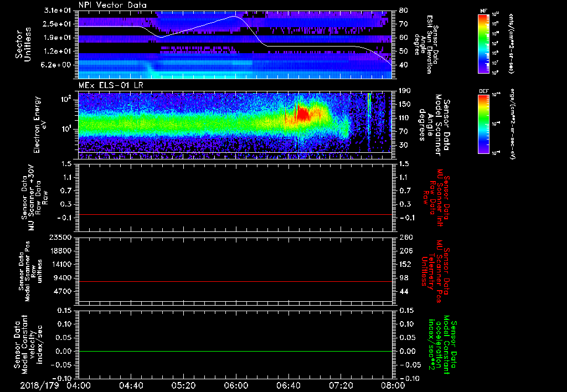
Task: Click the "Electron Energy eV" axis label
Action: point(41,125)
